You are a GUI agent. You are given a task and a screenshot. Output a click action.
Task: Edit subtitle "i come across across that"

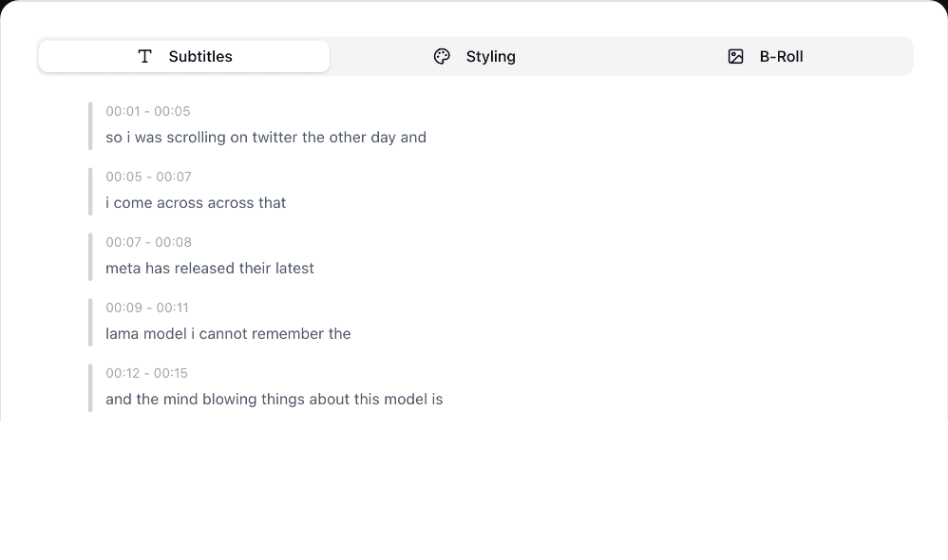(196, 203)
